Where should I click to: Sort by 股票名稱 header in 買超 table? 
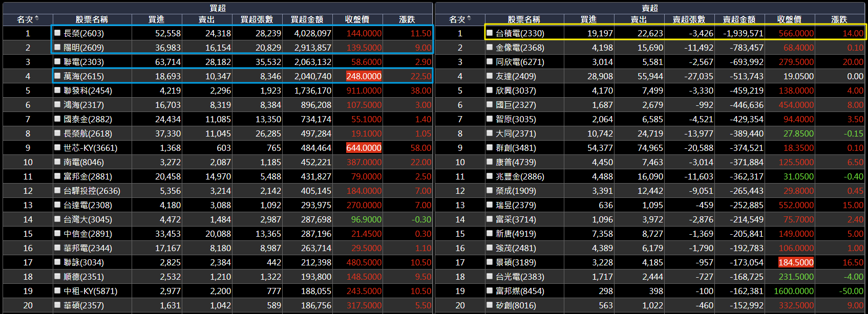92,19
